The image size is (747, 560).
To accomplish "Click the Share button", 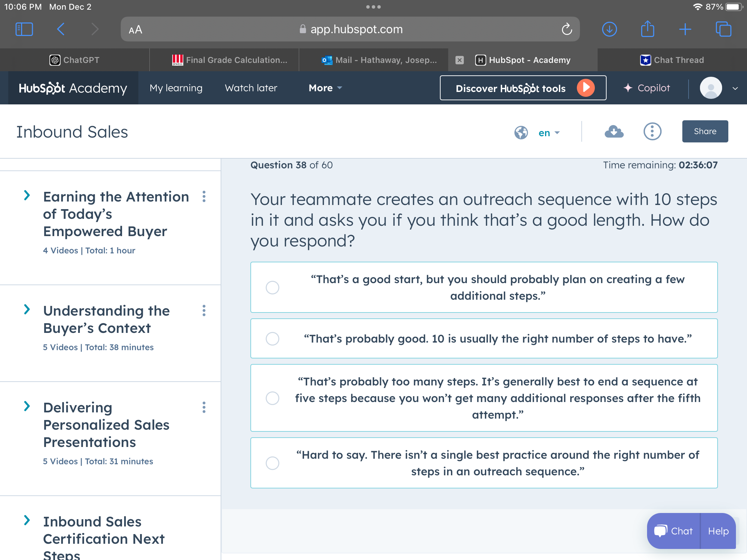I will click(705, 131).
